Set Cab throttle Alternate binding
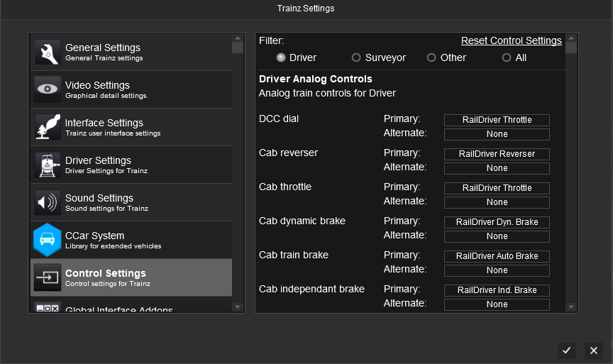Screen dimensions: 613x364 click(x=497, y=202)
